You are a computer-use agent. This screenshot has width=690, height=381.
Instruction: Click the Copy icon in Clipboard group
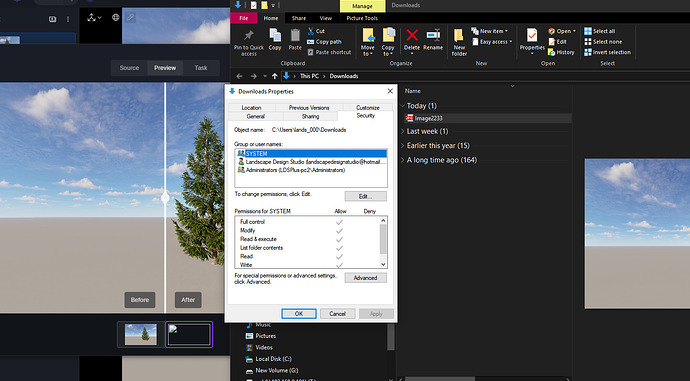pos(275,35)
